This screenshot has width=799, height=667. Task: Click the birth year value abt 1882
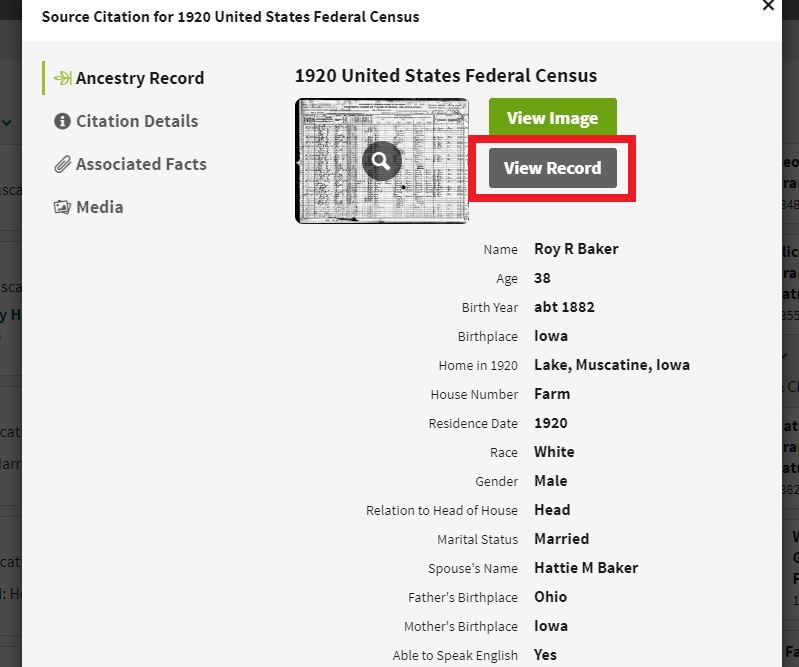click(564, 307)
